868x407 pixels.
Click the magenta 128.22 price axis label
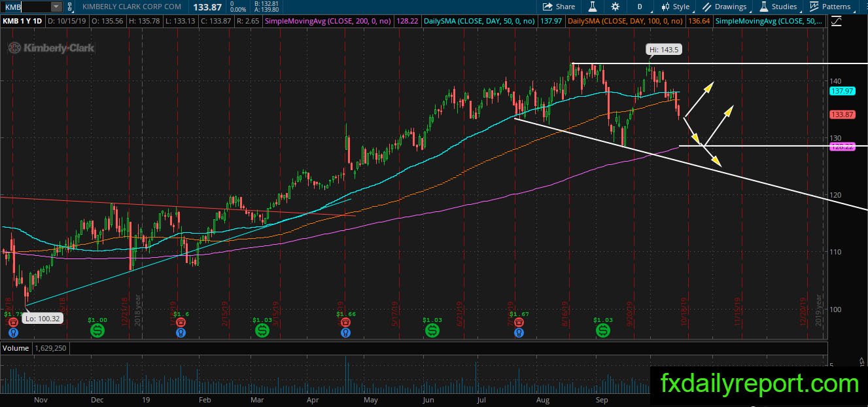point(843,147)
